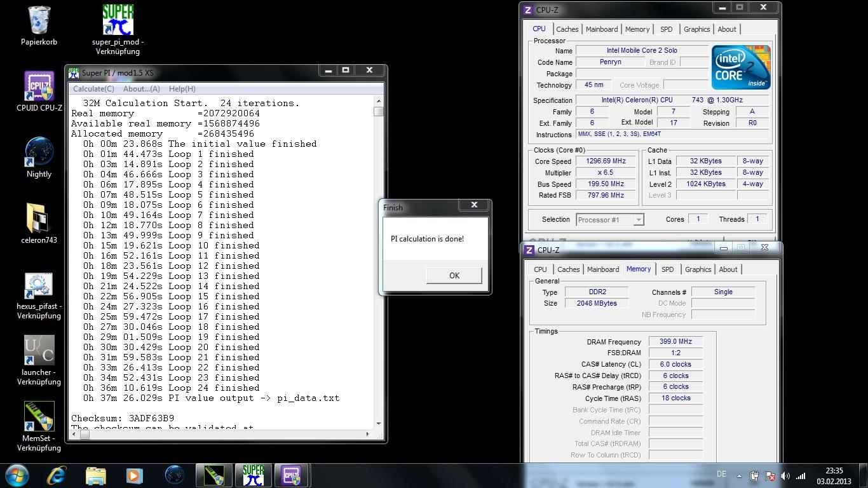Open the network signal tray icon
The width and height of the screenshot is (868, 488).
point(801,475)
